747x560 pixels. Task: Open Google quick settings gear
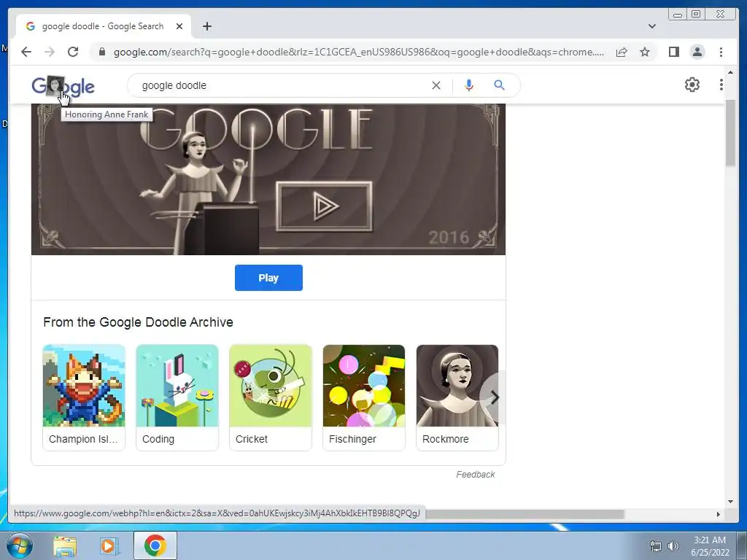click(692, 85)
